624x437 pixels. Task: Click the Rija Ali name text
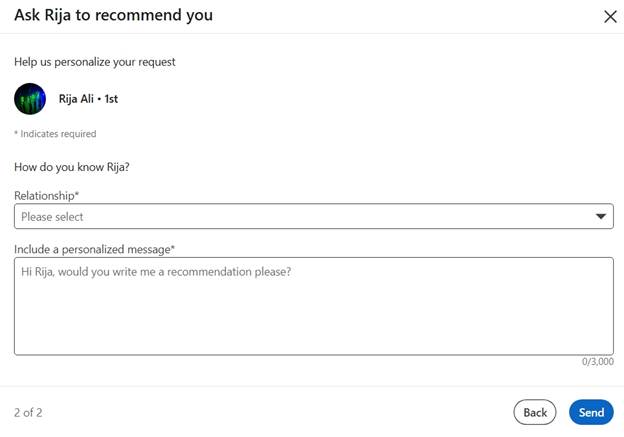point(76,99)
